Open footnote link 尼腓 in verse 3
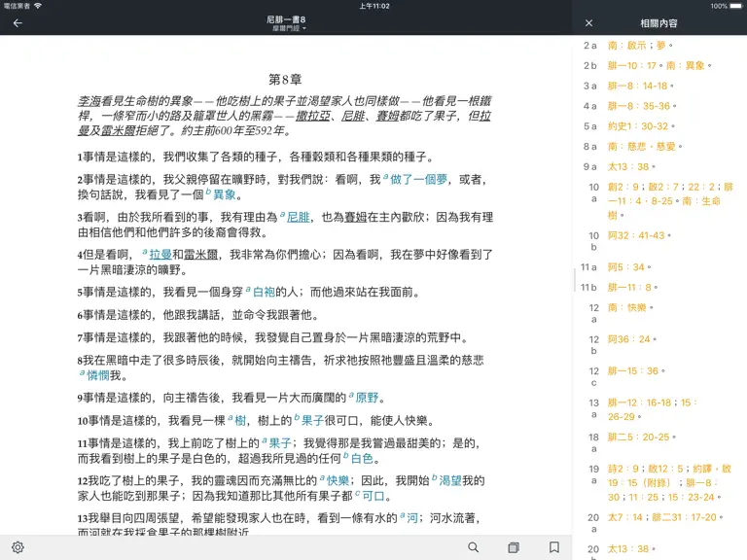The height and width of the screenshot is (560, 747). click(299, 217)
